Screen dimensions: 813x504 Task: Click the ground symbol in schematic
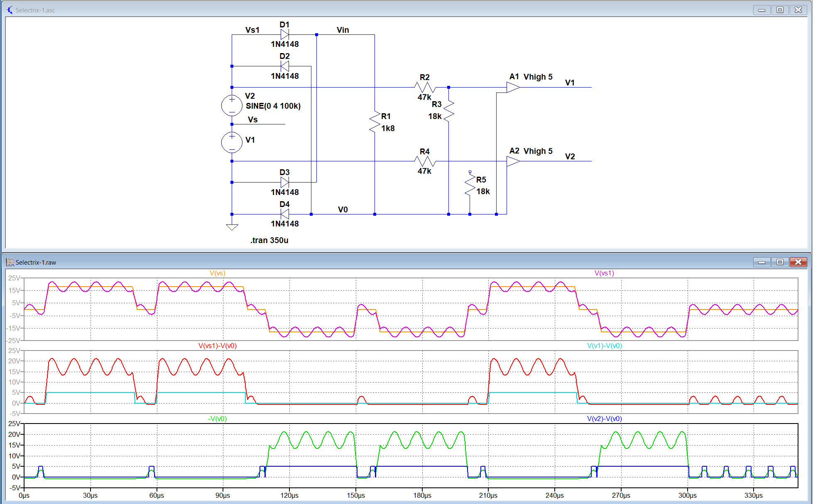point(232,226)
